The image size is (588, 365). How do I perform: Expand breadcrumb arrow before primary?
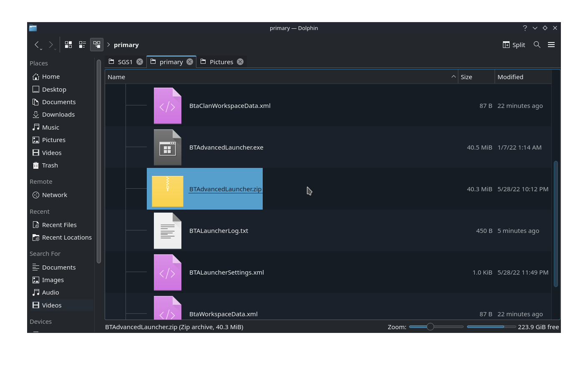[x=108, y=45]
